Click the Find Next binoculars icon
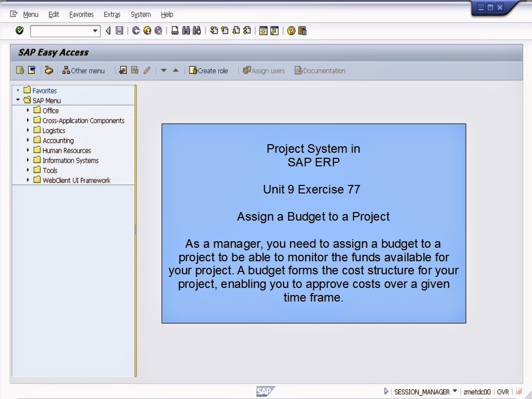 [x=197, y=31]
